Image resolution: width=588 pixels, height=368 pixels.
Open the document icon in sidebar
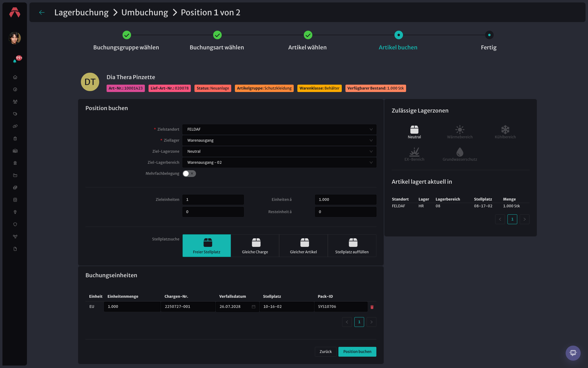point(15,249)
